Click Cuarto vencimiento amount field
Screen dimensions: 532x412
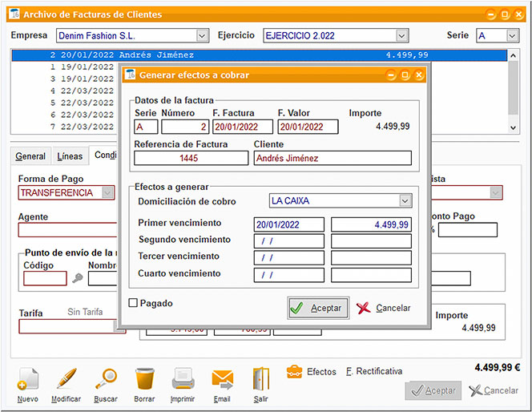371,275
